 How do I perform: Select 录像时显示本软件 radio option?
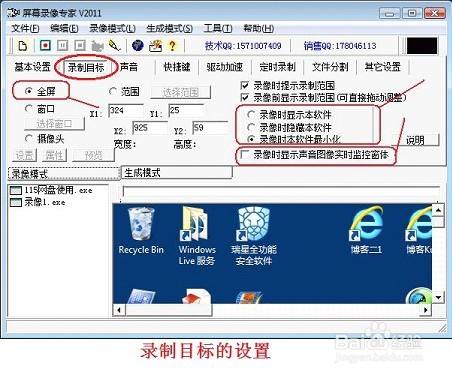[x=251, y=115]
